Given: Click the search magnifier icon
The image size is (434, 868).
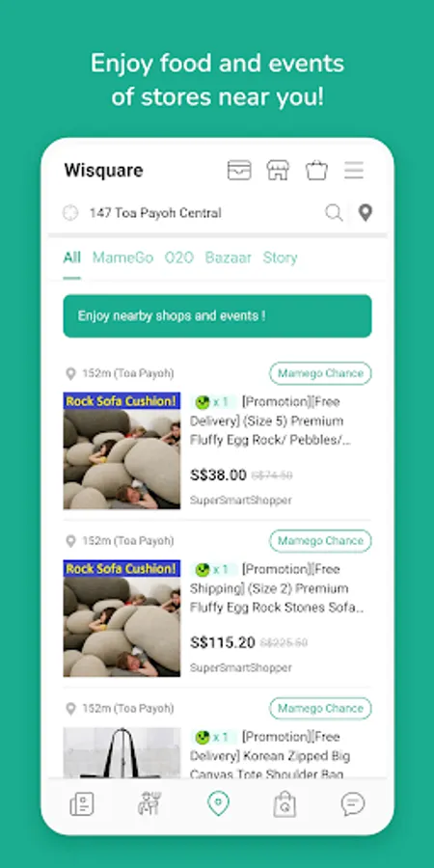Looking at the screenshot, I should point(334,212).
